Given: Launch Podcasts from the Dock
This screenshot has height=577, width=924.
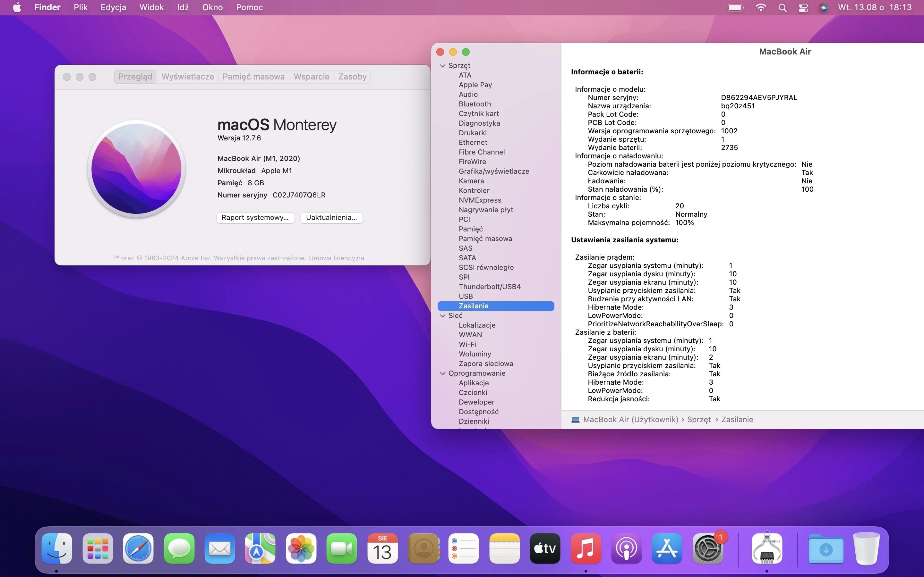Looking at the screenshot, I should [626, 548].
